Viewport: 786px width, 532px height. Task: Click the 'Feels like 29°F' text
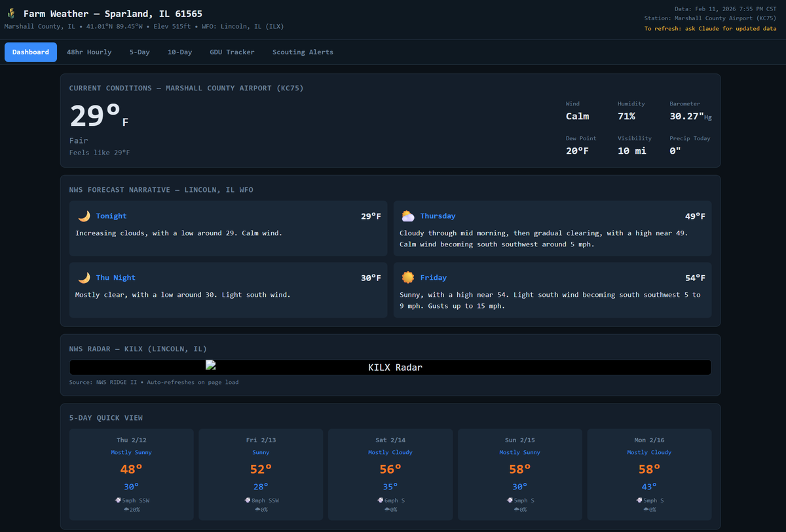[x=100, y=153]
